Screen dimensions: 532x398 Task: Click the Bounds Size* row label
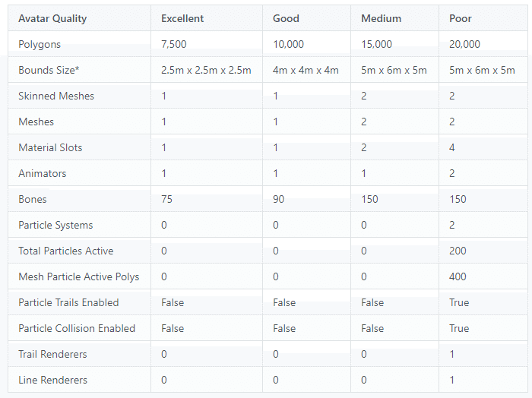(x=48, y=71)
